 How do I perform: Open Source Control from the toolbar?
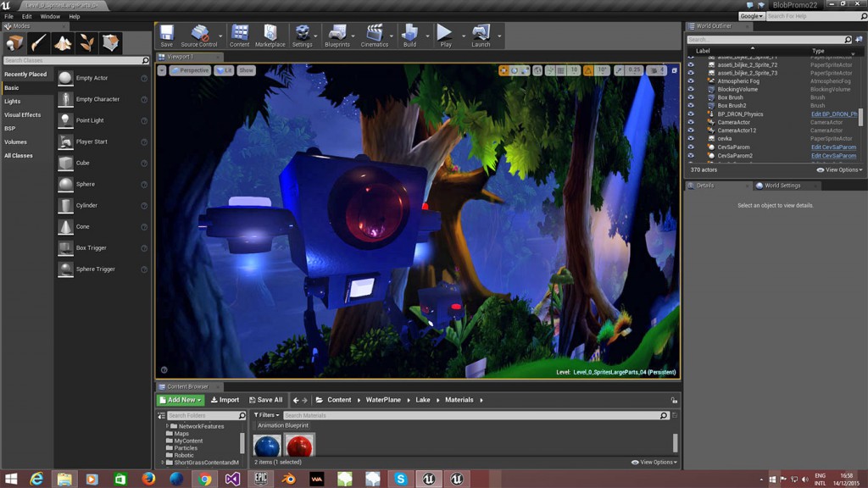click(x=198, y=36)
